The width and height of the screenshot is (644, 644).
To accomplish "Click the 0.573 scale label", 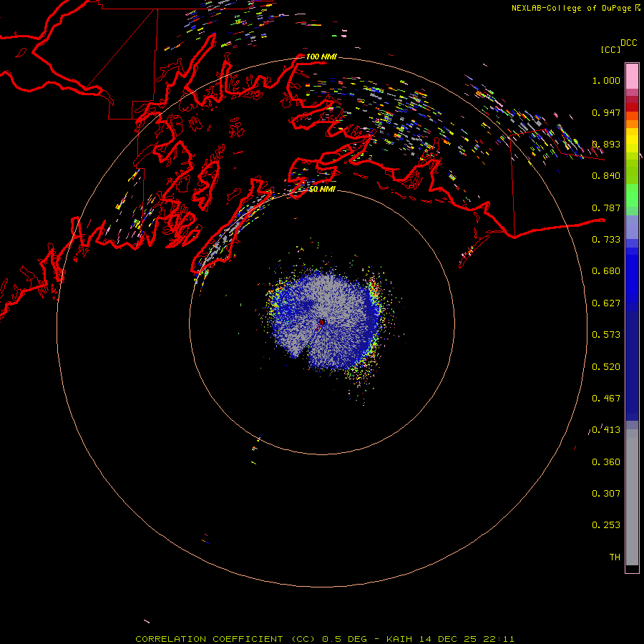I will [x=606, y=335].
